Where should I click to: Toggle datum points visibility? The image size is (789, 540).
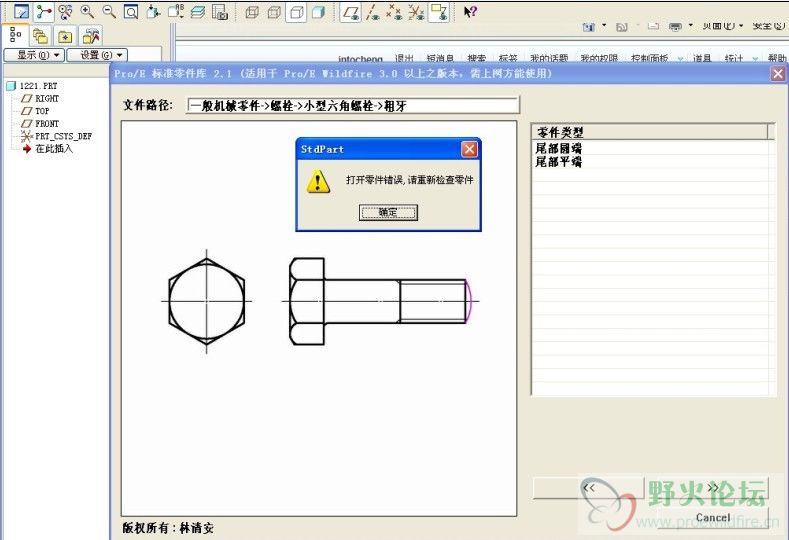point(394,12)
